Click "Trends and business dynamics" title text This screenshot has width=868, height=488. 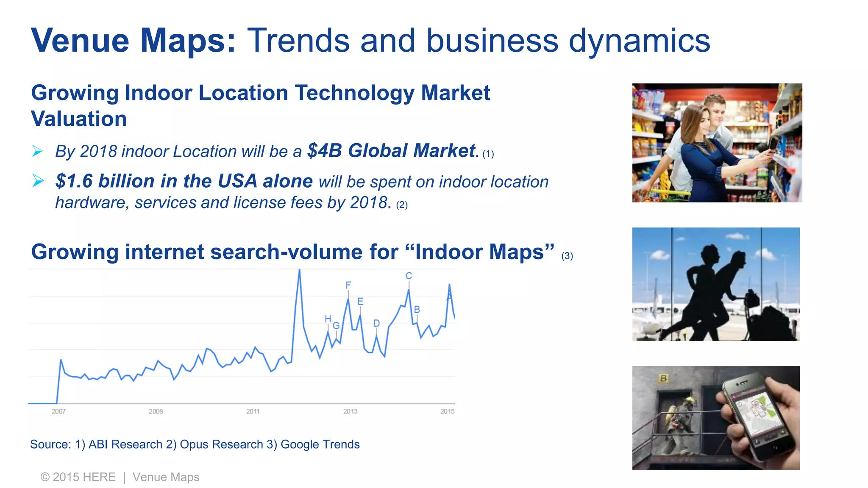(479, 41)
